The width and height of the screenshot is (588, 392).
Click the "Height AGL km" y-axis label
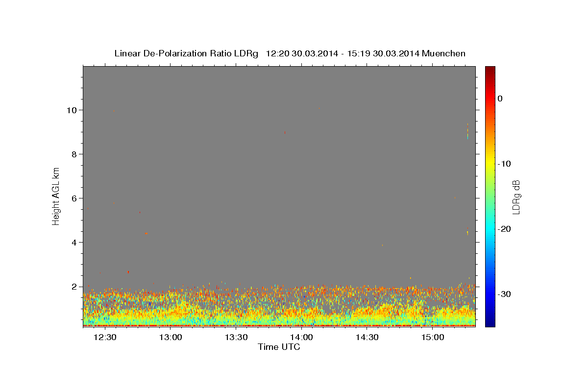click(x=56, y=196)
